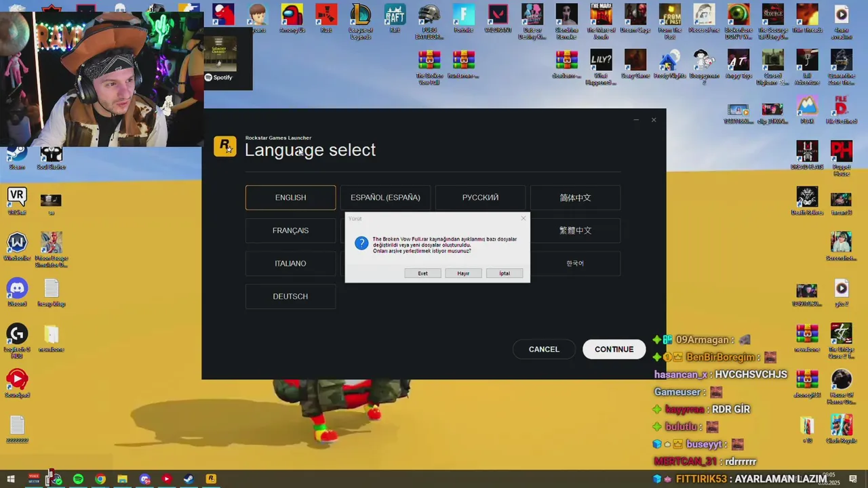This screenshot has height=488, width=868.
Task: Open Among Us desktop shortcut
Action: coord(292,18)
